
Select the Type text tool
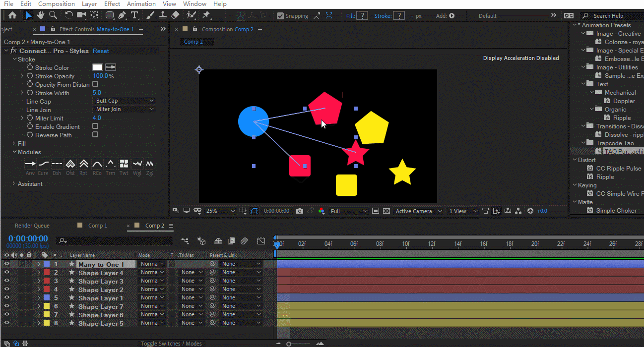(x=134, y=15)
